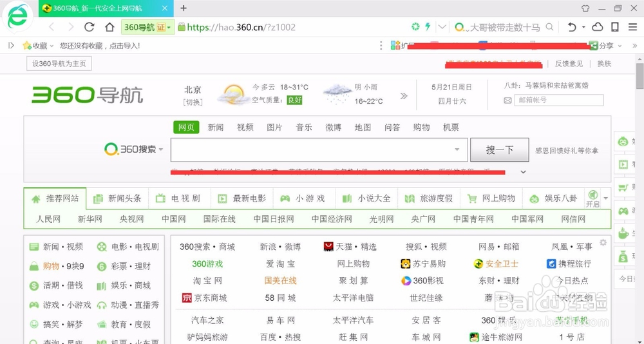Image resolution: width=644 pixels, height=344 pixels.
Task: Click the green lightning speed-mode icon
Action: coord(428,26)
